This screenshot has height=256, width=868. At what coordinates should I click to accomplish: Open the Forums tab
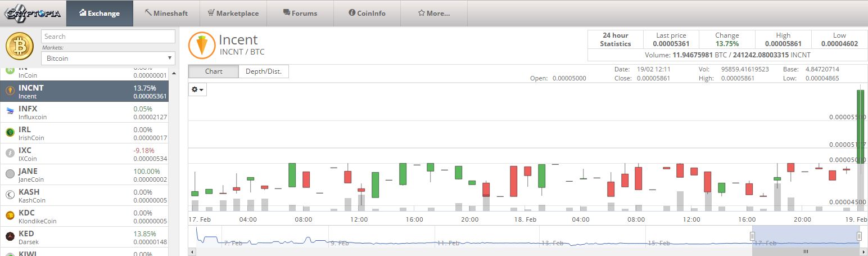pos(300,14)
